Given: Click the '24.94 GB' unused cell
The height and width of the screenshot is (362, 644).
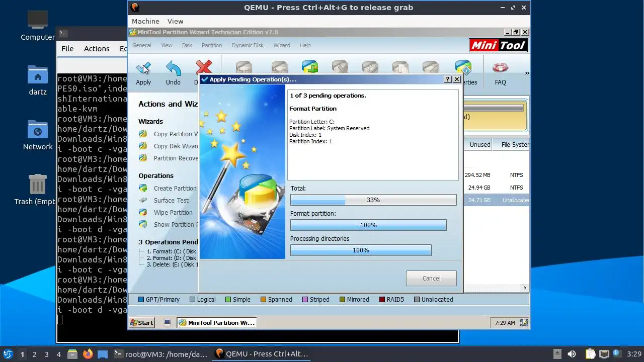Looking at the screenshot, I should tap(479, 188).
